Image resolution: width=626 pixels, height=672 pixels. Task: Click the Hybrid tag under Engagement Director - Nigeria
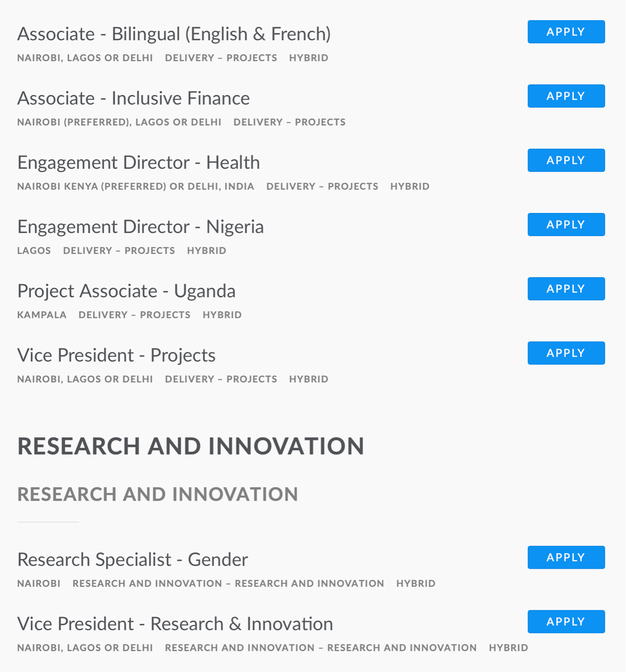207,250
